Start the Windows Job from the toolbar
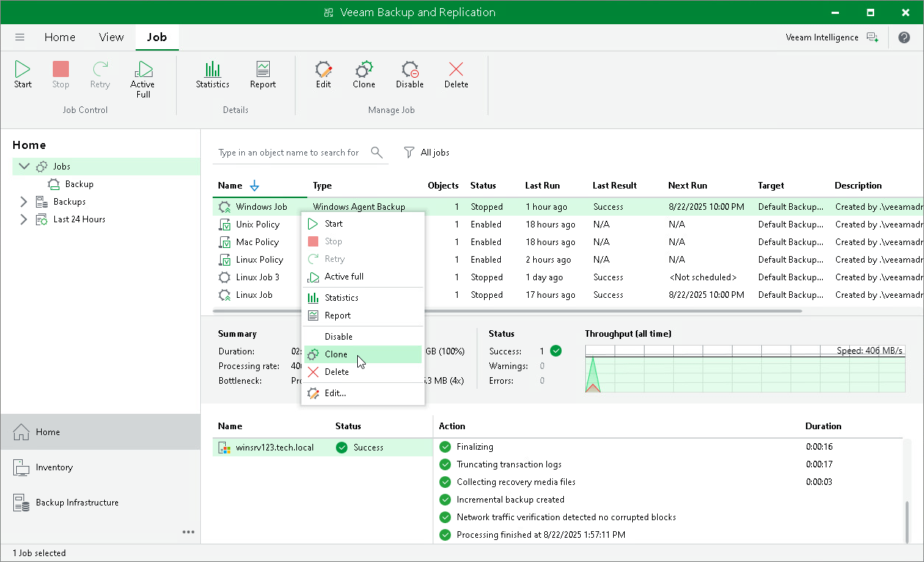The image size is (924, 562). click(x=22, y=73)
